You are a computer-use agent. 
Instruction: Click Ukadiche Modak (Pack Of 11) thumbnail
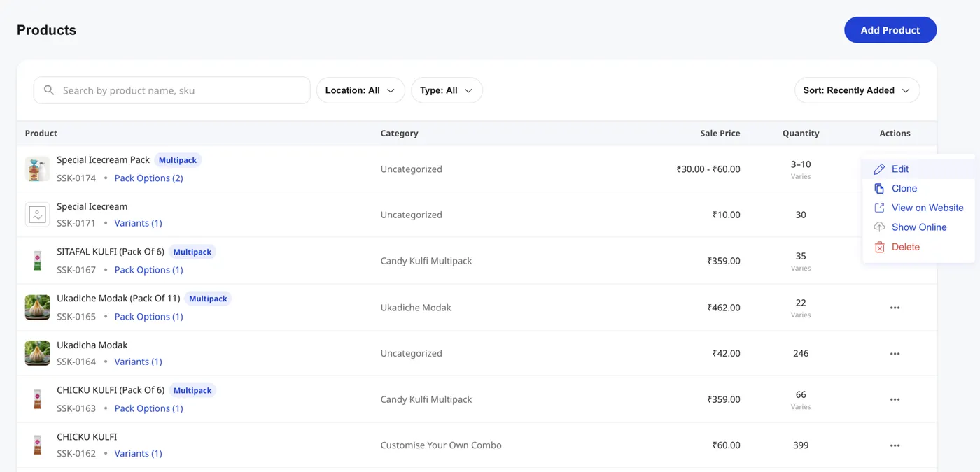(x=37, y=307)
